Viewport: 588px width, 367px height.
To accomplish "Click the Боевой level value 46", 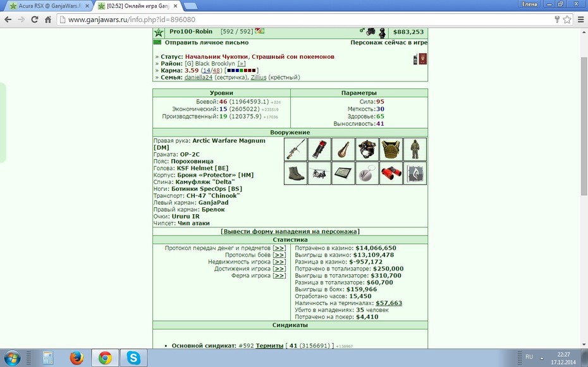I will [x=223, y=102].
